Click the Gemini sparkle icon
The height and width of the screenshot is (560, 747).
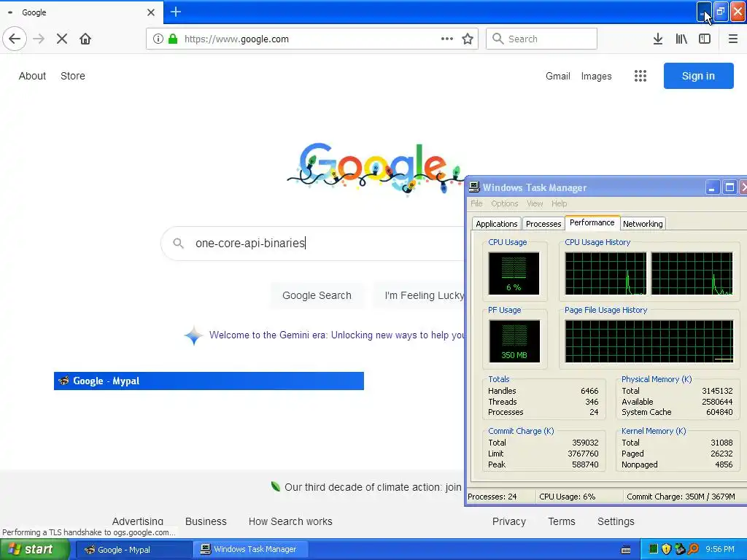pos(194,335)
